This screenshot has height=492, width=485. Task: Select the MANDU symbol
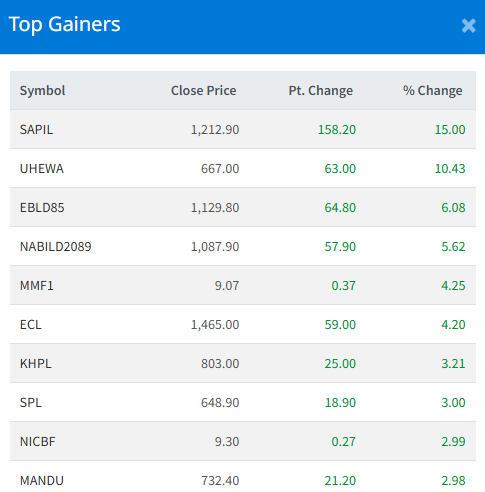pyautogui.click(x=42, y=480)
